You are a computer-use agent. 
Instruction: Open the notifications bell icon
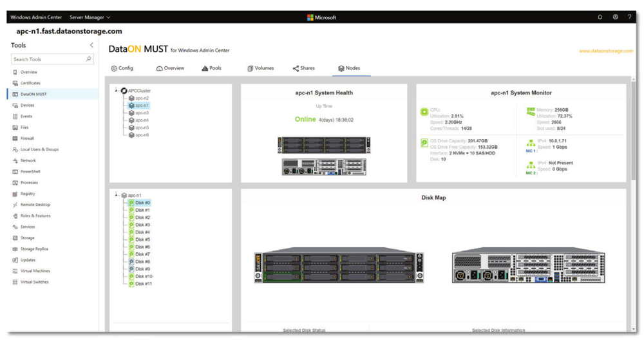coord(600,17)
